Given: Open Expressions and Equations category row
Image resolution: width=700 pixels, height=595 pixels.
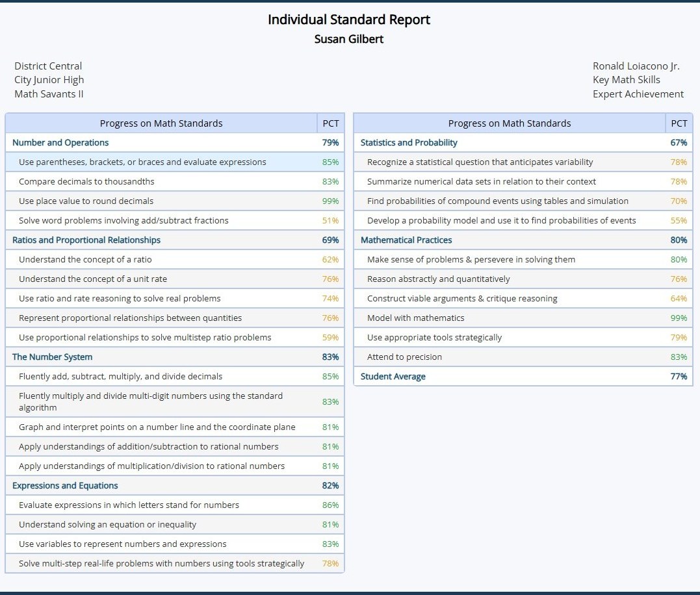Looking at the screenshot, I should pos(175,485).
